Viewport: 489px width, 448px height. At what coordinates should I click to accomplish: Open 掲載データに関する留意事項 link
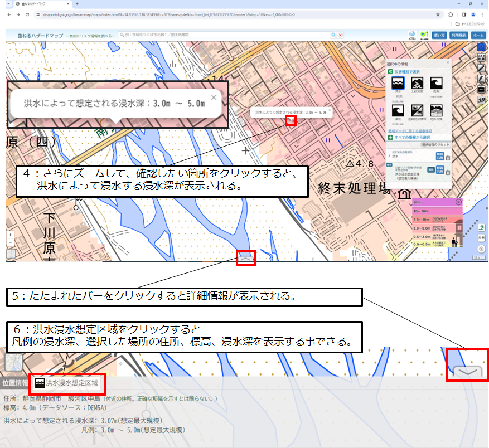coord(410,131)
